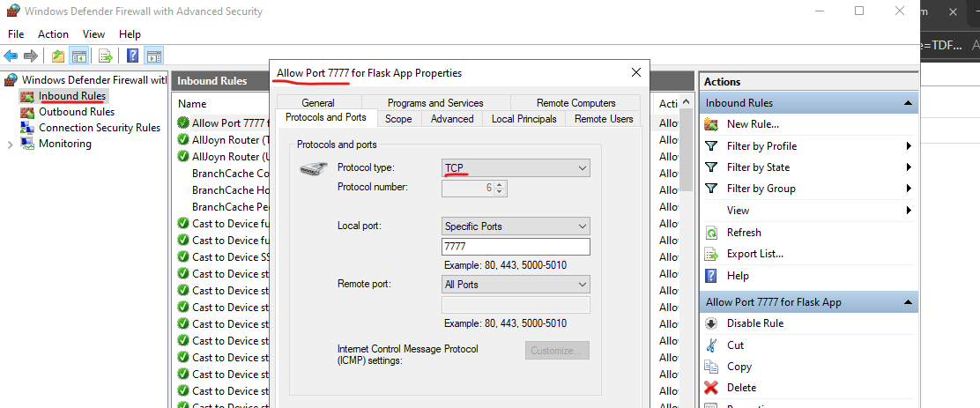The height and width of the screenshot is (408, 980).
Task: Click the Outbound Rules brick-wall icon in tree
Action: click(27, 113)
